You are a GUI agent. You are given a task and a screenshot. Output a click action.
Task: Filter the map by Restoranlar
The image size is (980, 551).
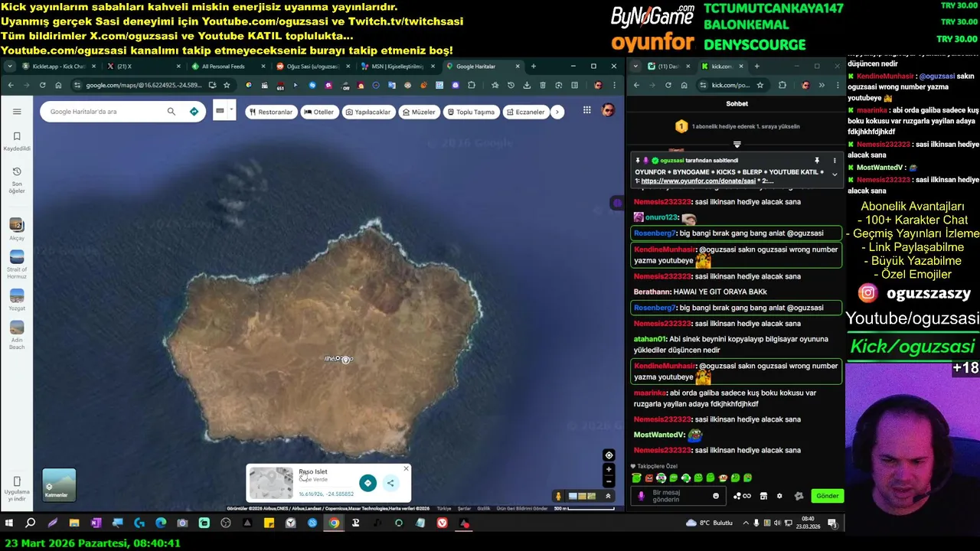[271, 112]
